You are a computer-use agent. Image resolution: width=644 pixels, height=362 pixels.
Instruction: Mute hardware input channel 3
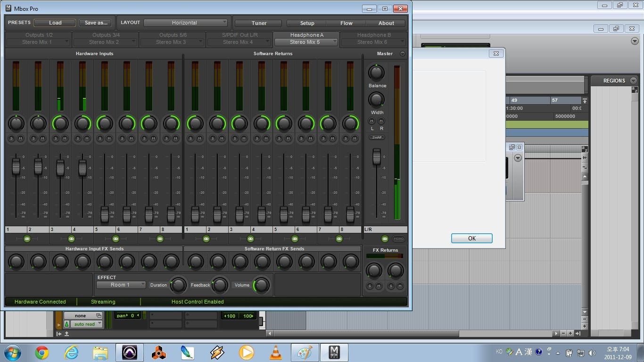coord(65,138)
